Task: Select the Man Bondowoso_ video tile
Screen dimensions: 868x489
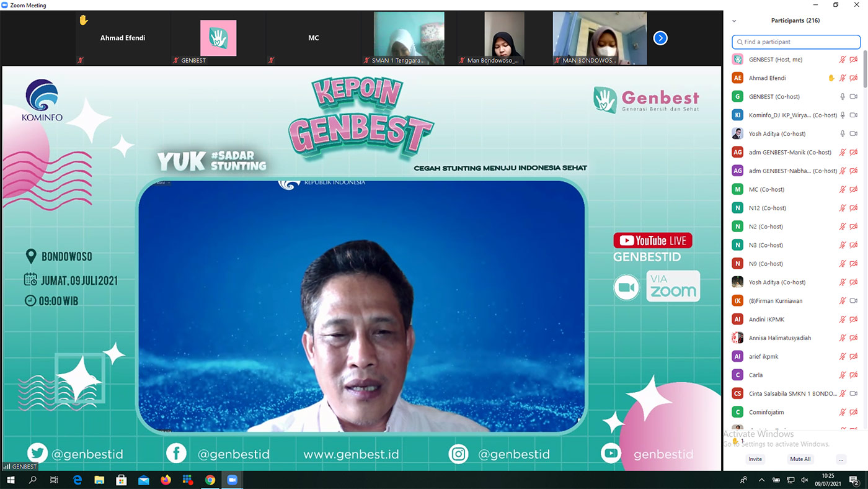Action: (504, 38)
